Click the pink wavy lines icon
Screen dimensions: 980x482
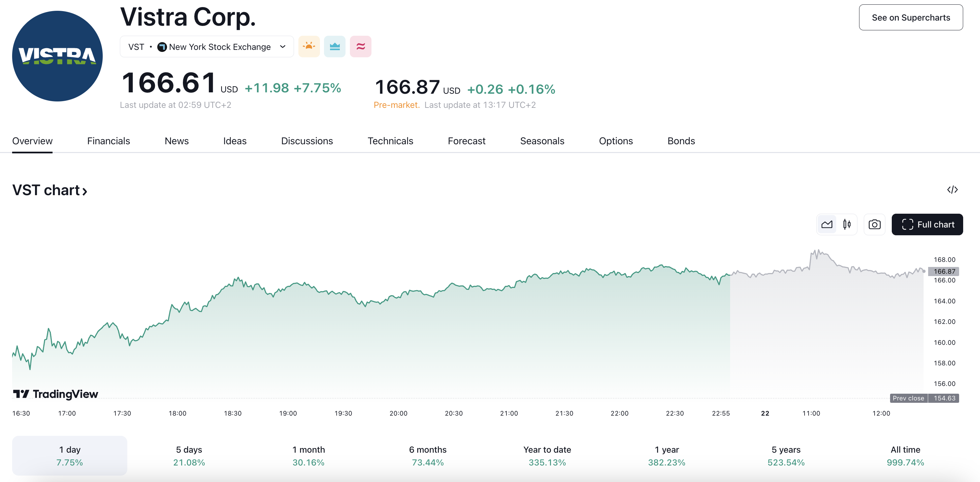[360, 47]
